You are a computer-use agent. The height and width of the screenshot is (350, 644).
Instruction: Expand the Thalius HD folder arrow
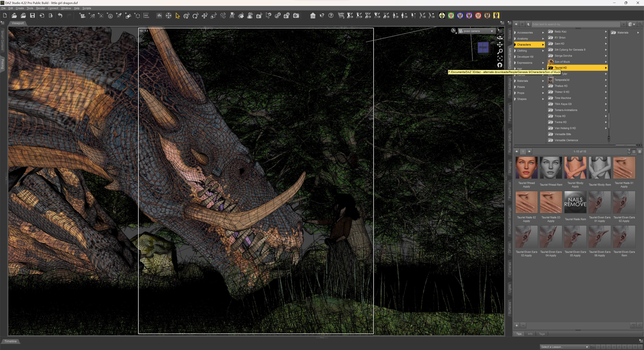606,86
